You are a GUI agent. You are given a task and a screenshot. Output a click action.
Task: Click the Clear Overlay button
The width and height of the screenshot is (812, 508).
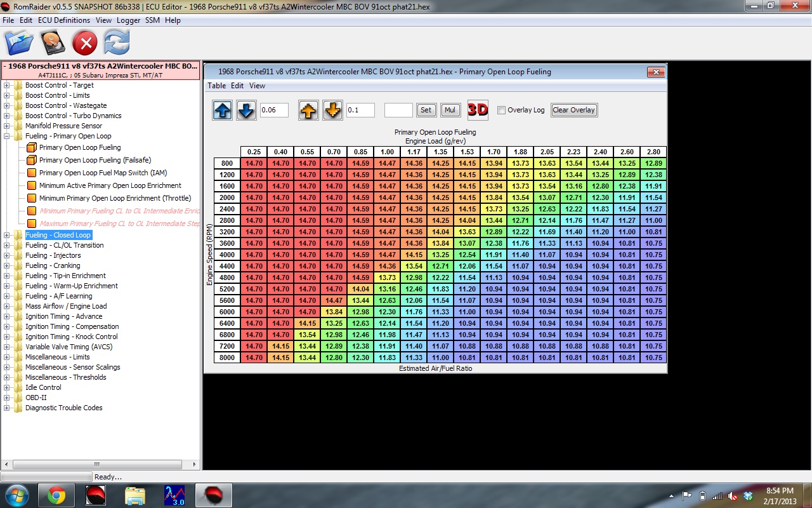574,110
